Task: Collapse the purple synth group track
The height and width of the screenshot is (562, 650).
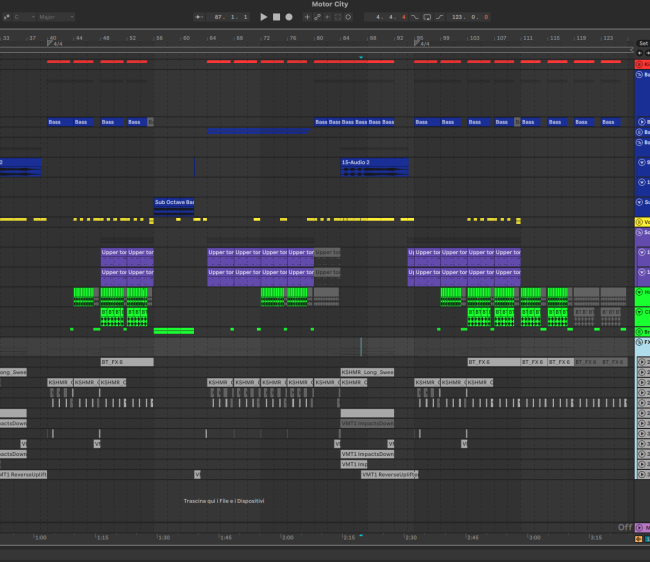Action: coord(640,231)
